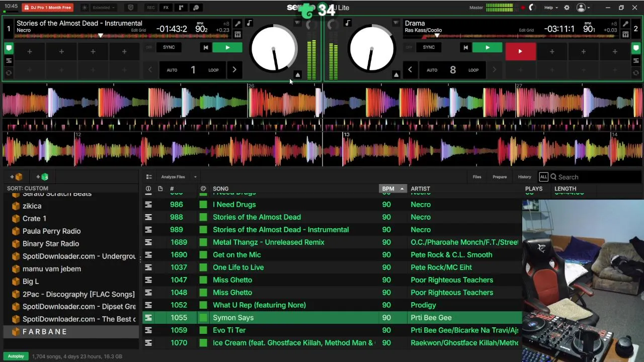644x362 pixels.
Task: Focus the library Search field
Action: coord(596,177)
